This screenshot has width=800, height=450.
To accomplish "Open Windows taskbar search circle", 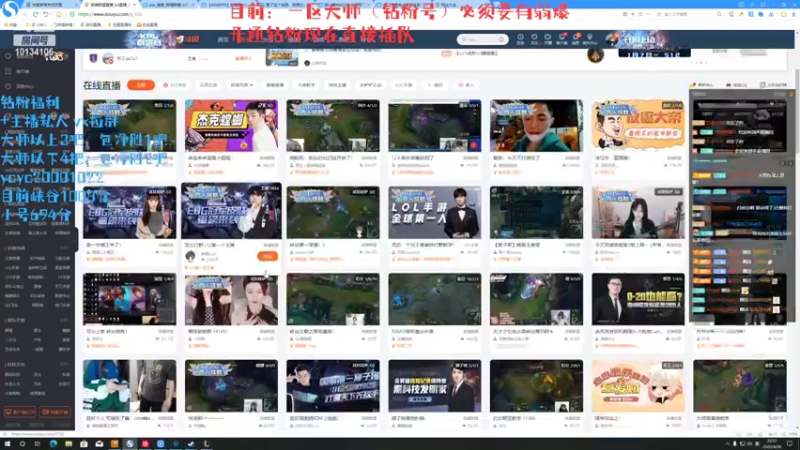I will 22,444.
